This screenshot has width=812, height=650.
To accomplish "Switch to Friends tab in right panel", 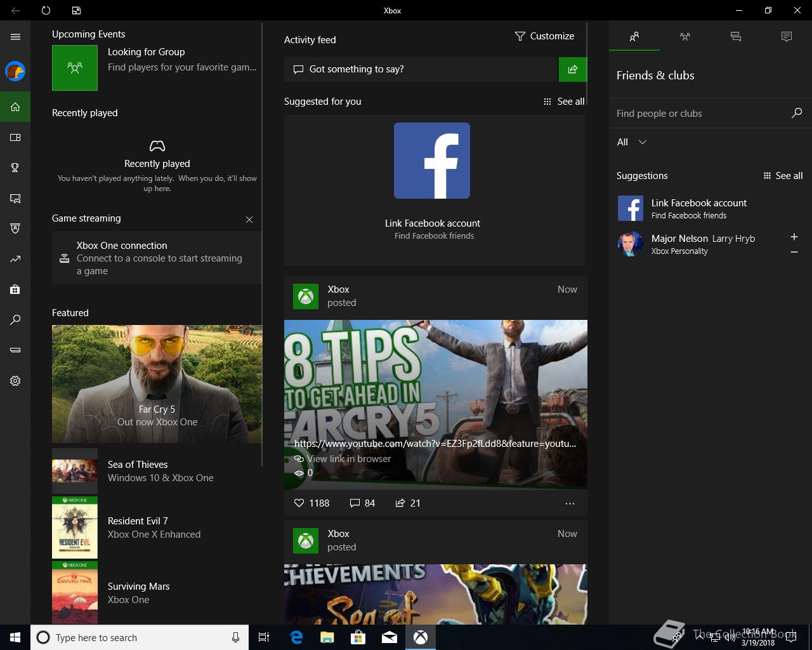I will (634, 37).
